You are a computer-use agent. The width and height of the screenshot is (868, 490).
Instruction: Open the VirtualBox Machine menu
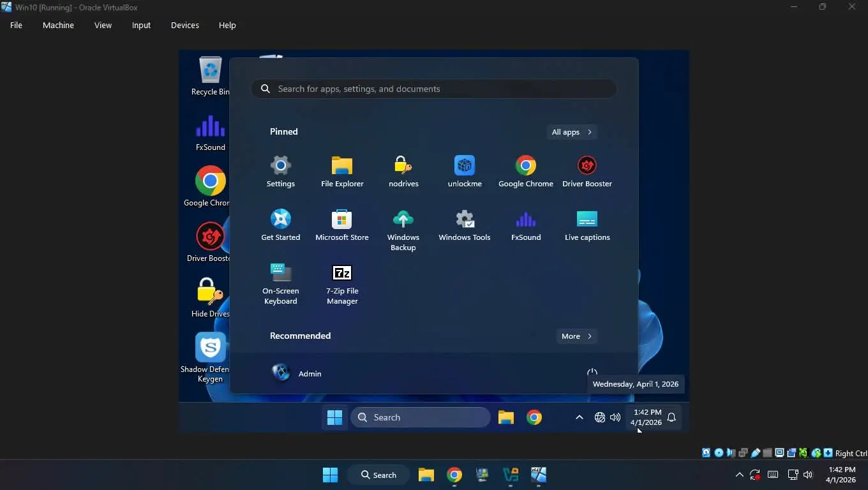pos(58,25)
